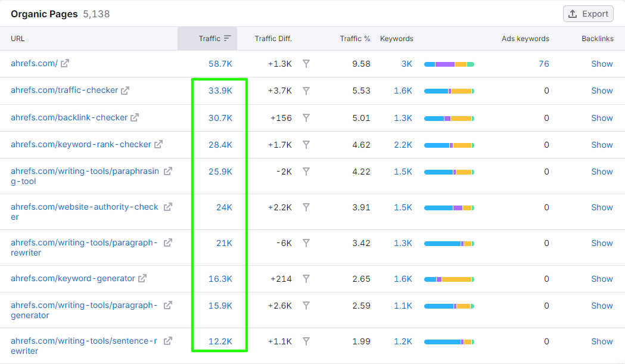Open the ahrefs.com/keyword-generator link
625x364 pixels.
[x=73, y=278]
